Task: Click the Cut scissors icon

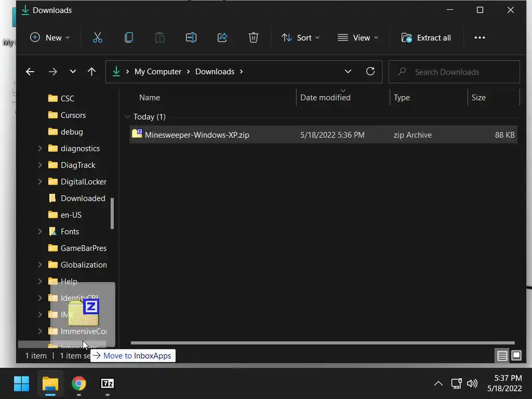Action: (97, 37)
